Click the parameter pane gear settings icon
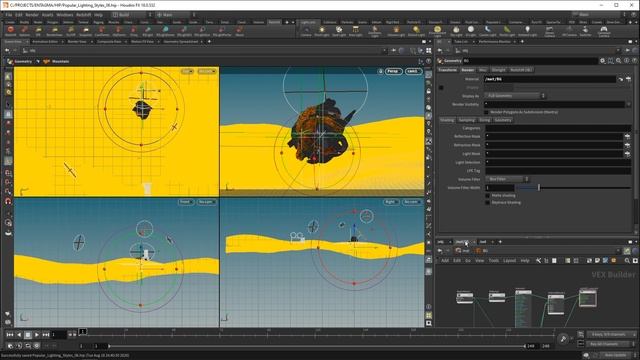 pos(602,60)
